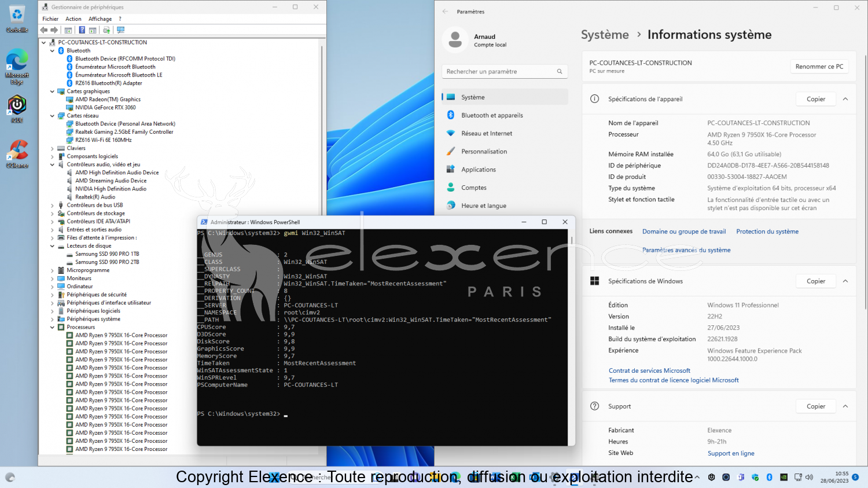Screen dimensions: 868x488
Task: Select RZ616 Wi-Fi 6E 160MHz adapter
Action: (103, 140)
